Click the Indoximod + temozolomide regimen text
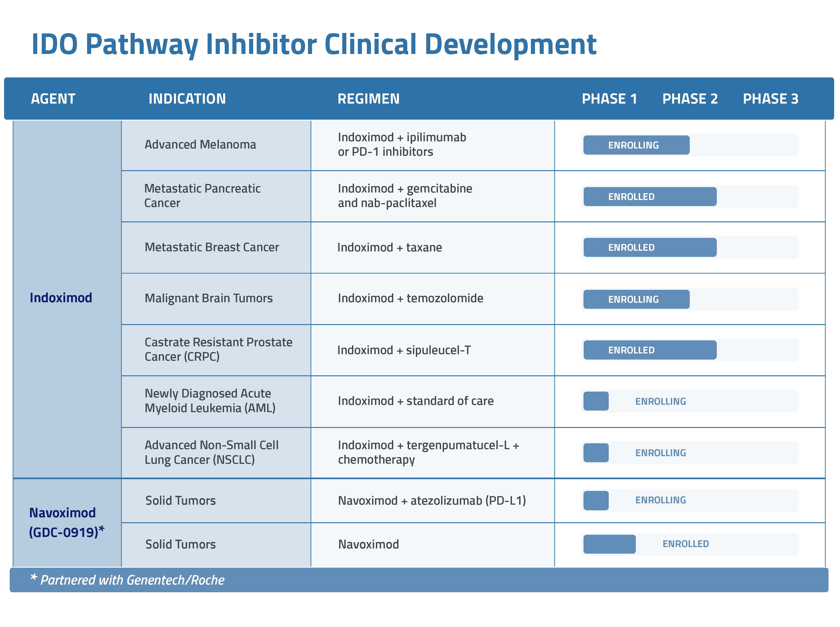Viewport: 840px width, 627px height. pyautogui.click(x=410, y=298)
